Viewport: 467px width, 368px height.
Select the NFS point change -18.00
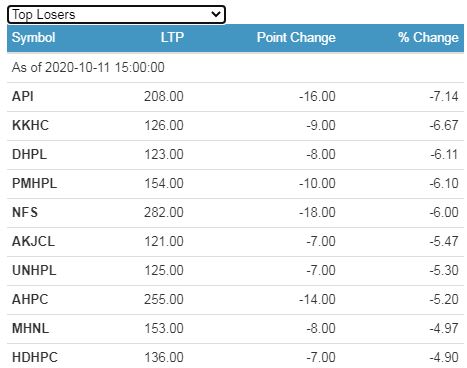click(x=317, y=213)
